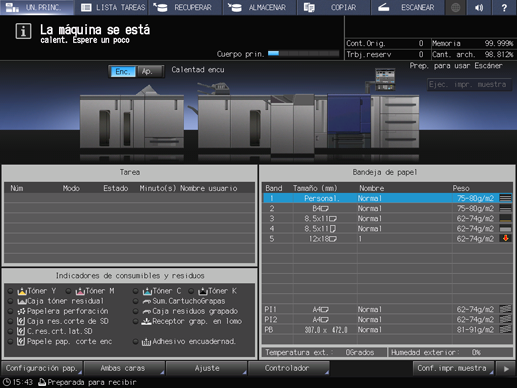Click Tóner C status indicator light

click(136, 291)
